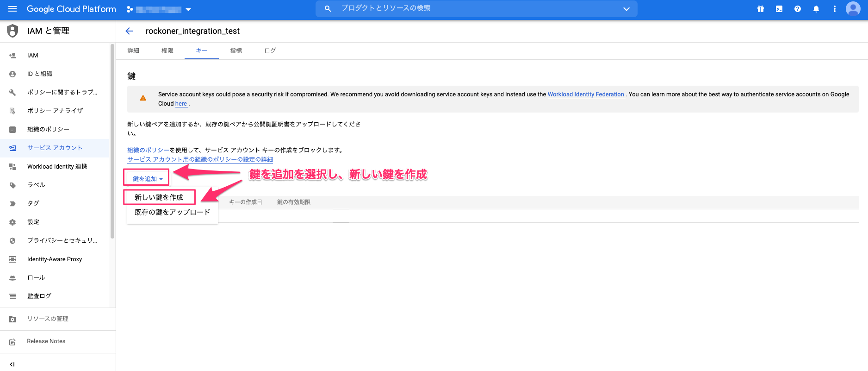
Task: Switch to the ログ tab
Action: pyautogui.click(x=270, y=50)
